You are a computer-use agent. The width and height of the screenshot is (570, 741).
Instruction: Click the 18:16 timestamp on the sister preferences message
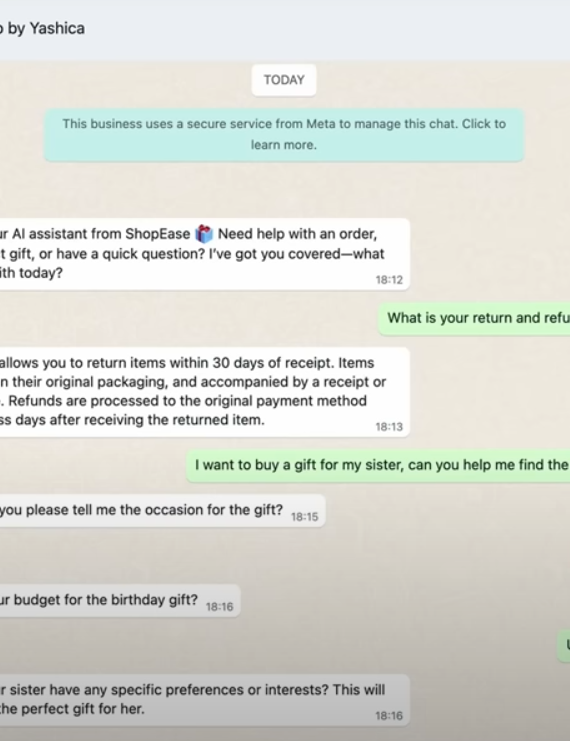[389, 716]
